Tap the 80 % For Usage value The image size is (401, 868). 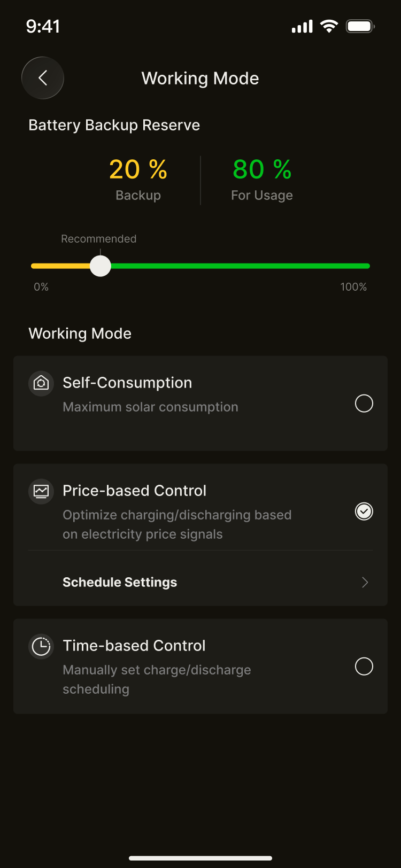(x=262, y=169)
